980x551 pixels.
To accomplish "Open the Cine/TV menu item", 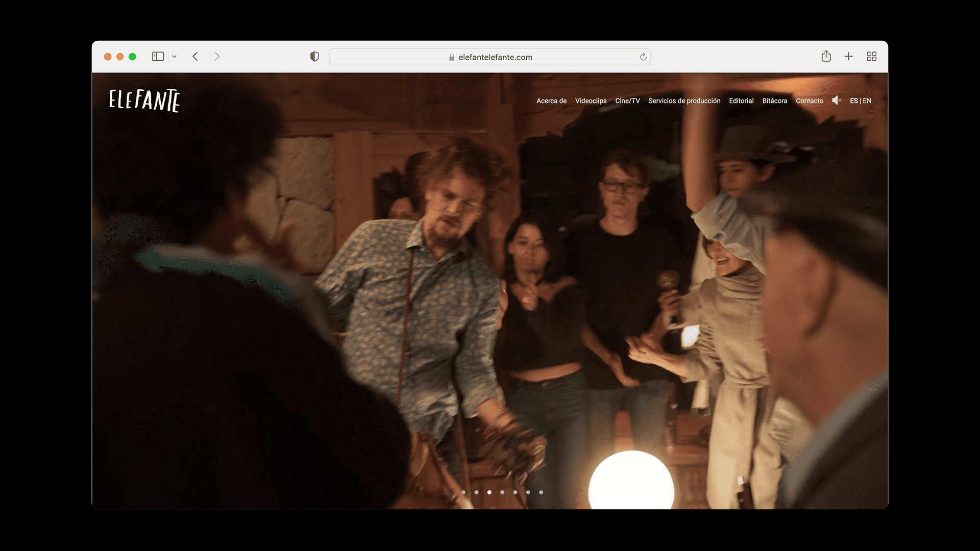I will tap(627, 101).
